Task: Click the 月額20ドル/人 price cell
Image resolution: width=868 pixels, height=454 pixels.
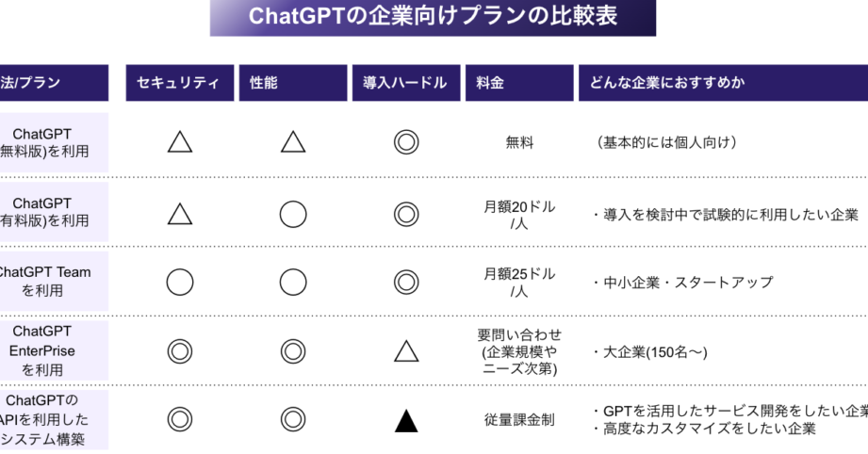Action: pos(519,214)
